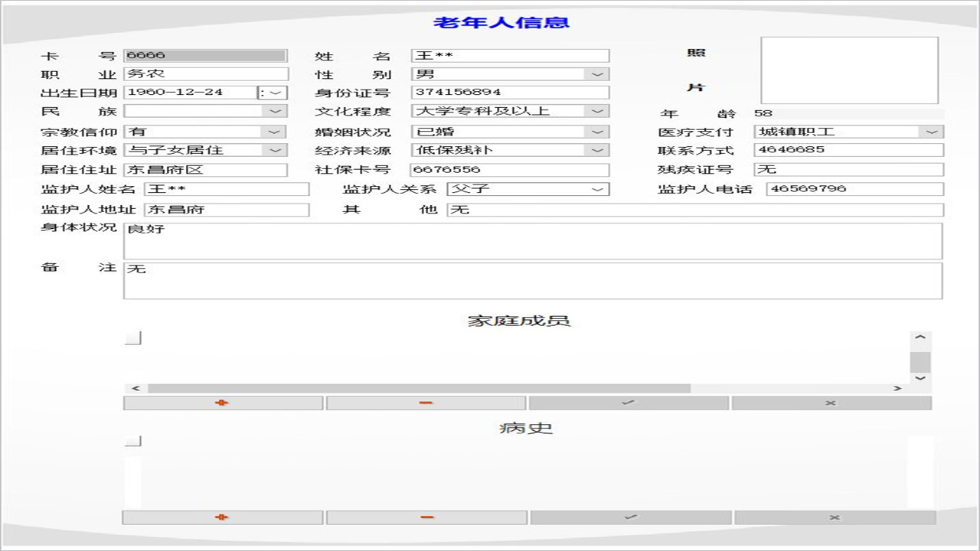Add a new medical history entry

pos(221,517)
